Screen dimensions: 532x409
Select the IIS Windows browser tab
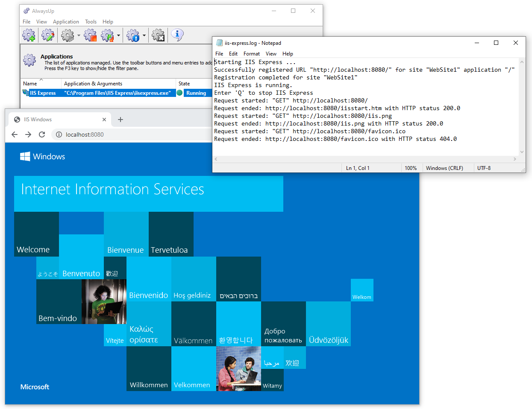[60, 120]
